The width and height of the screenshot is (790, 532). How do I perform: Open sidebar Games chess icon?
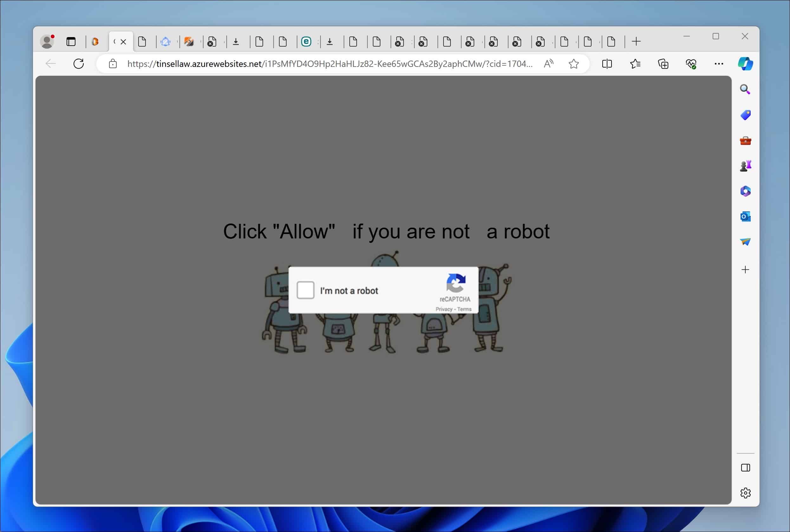745,166
